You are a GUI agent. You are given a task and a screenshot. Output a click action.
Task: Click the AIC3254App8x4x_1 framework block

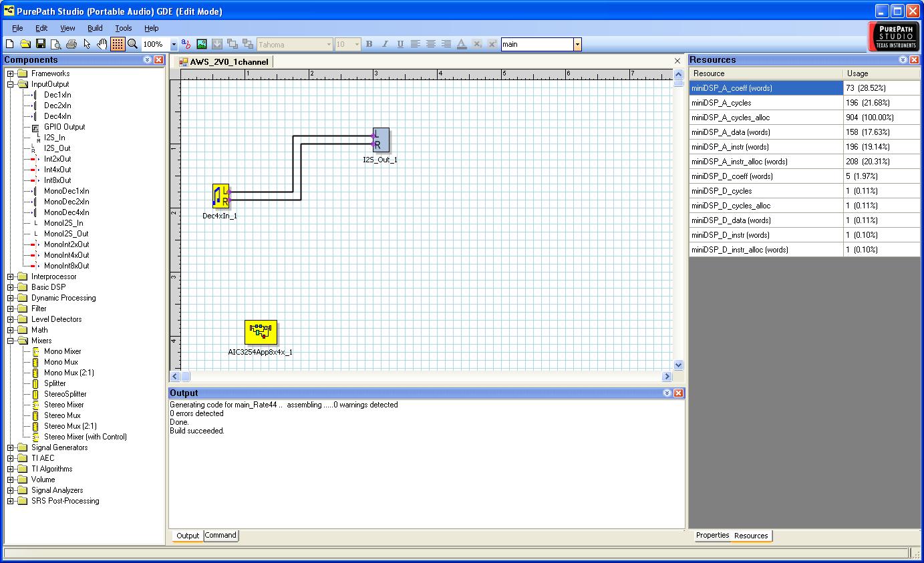(261, 333)
